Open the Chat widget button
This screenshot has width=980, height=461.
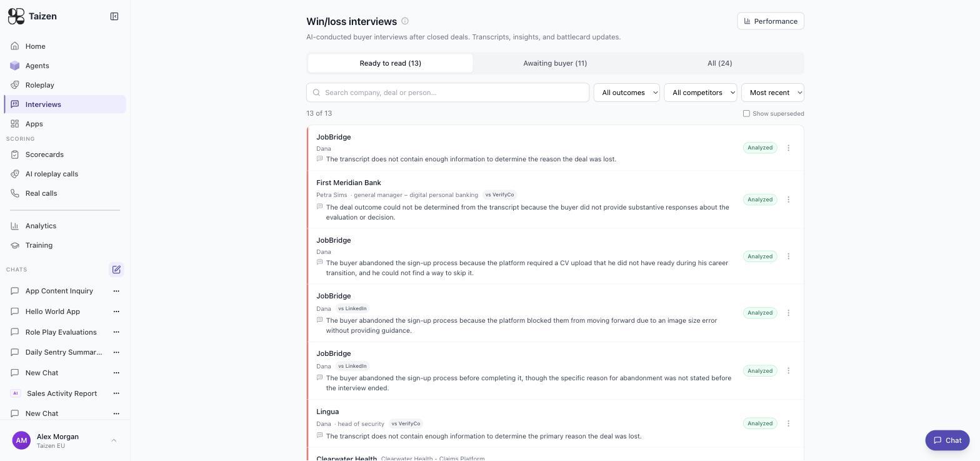pyautogui.click(x=947, y=440)
